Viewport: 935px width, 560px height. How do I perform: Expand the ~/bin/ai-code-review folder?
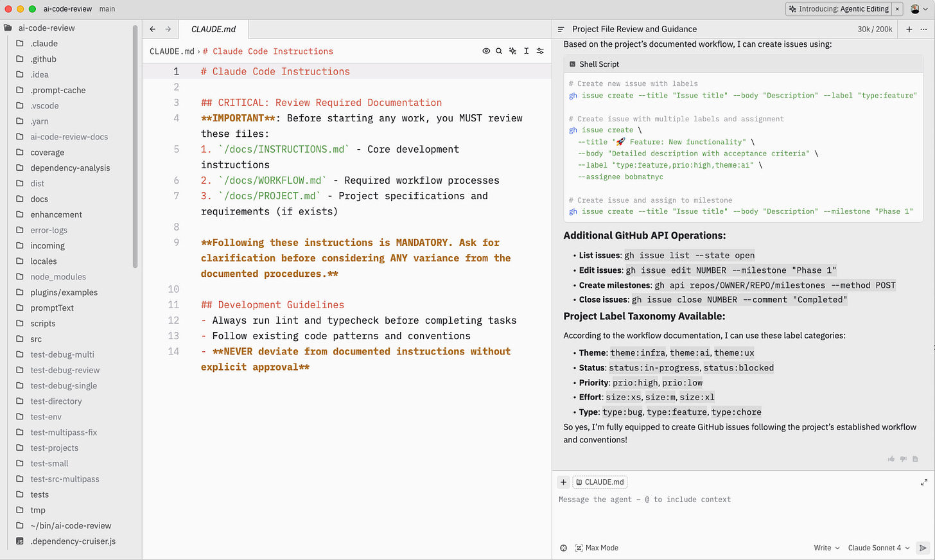pos(71,525)
